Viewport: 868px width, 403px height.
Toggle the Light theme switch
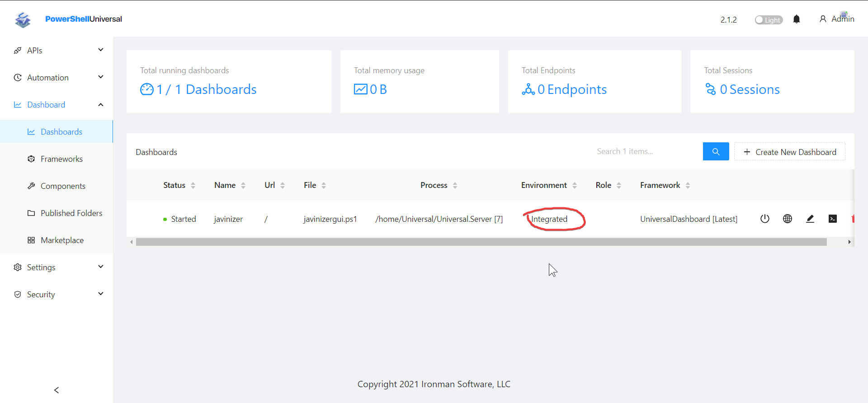coord(769,20)
